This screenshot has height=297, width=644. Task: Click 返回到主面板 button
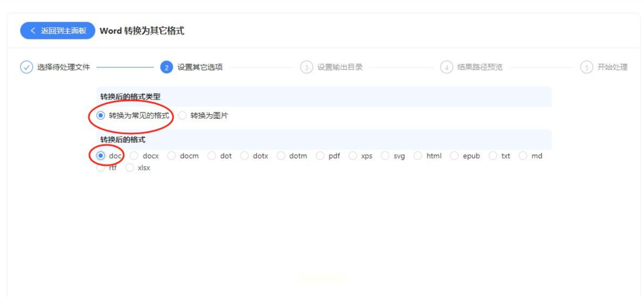pyautogui.click(x=58, y=30)
